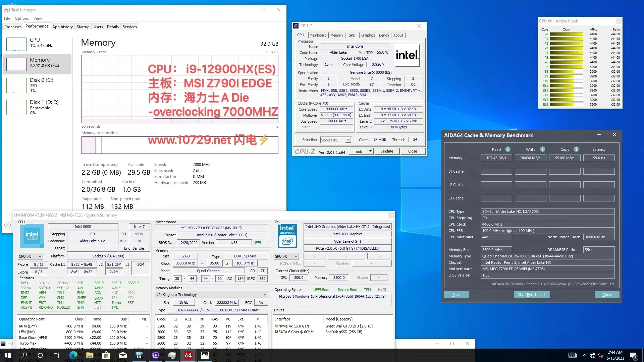Open Cortana circle icon on taskbar

40,355
